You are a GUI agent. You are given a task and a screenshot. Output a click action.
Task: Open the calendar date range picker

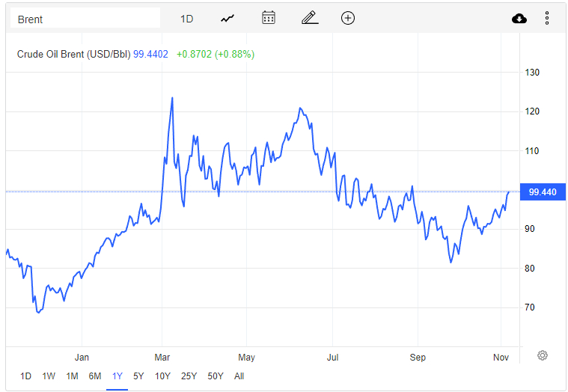click(x=269, y=18)
